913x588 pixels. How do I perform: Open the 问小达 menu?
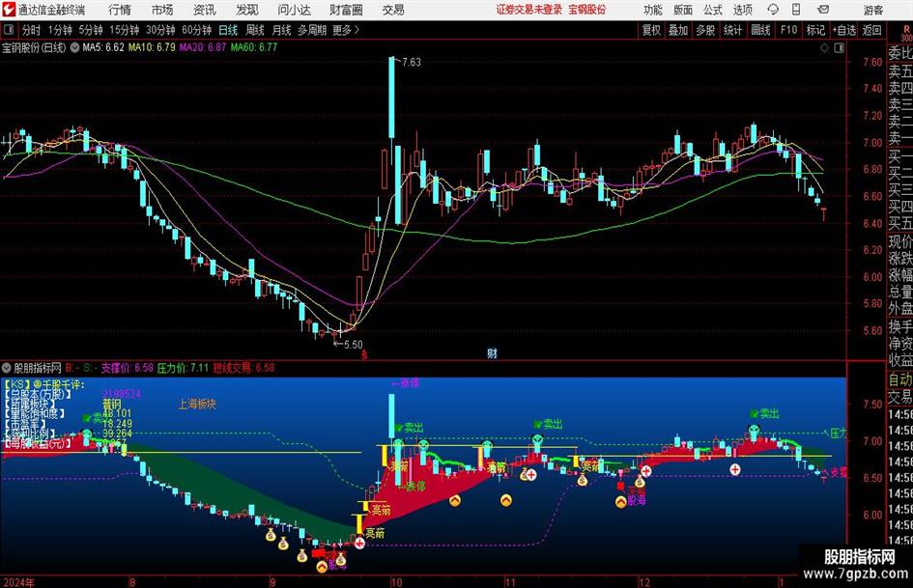(x=294, y=10)
